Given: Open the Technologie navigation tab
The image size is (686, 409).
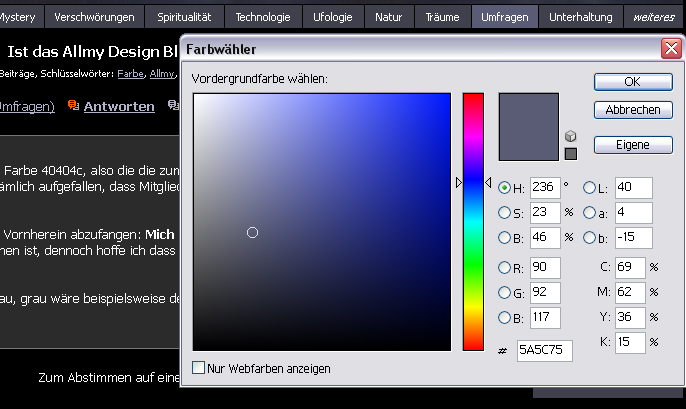Looking at the screenshot, I should click(263, 17).
